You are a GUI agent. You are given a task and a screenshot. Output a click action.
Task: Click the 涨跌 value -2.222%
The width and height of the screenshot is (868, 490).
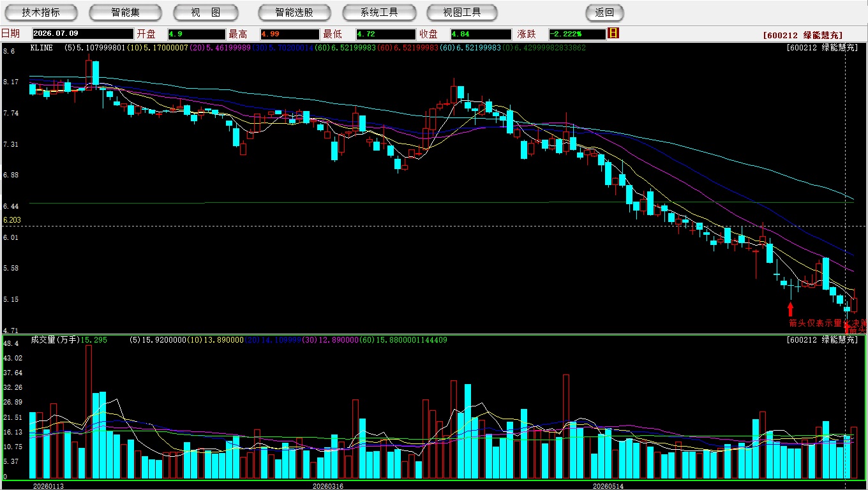[577, 34]
